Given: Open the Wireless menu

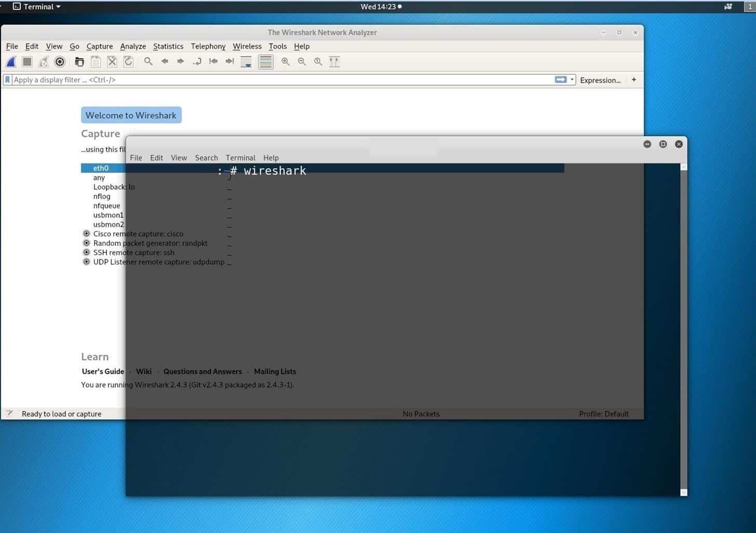Looking at the screenshot, I should tap(247, 46).
